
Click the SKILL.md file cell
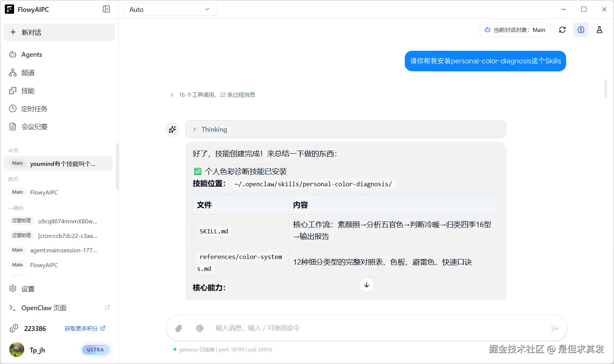(x=241, y=230)
